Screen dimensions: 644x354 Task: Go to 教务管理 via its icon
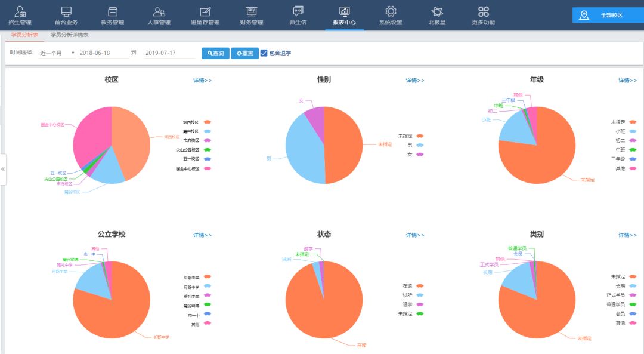[112, 11]
